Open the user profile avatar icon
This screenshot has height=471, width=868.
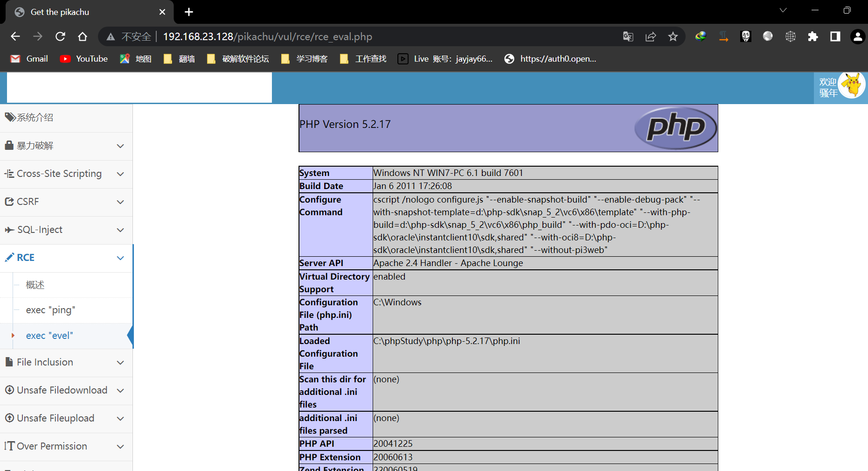pos(857,36)
